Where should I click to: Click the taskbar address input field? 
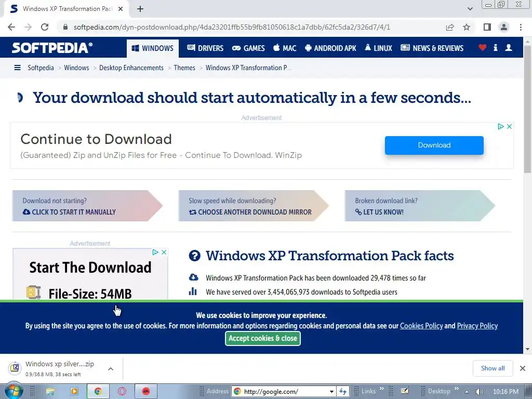(284, 392)
